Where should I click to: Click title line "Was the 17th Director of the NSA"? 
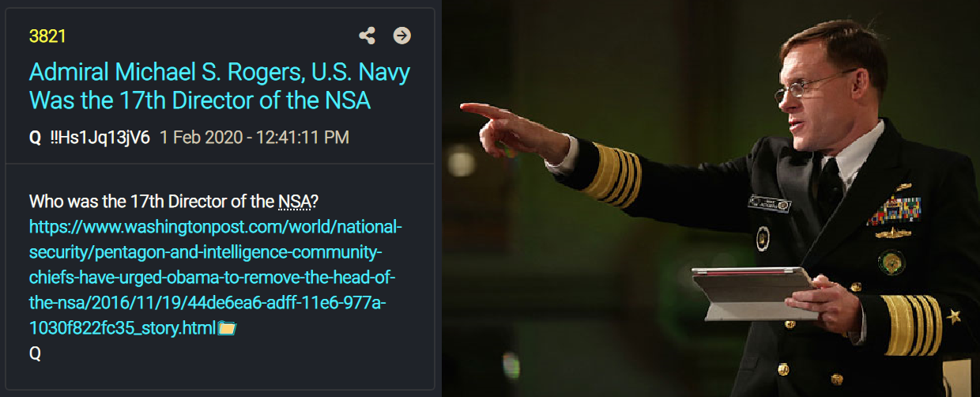coord(200,101)
